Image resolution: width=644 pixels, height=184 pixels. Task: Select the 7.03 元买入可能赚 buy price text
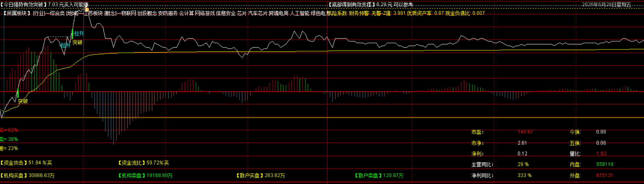pyautogui.click(x=68, y=5)
